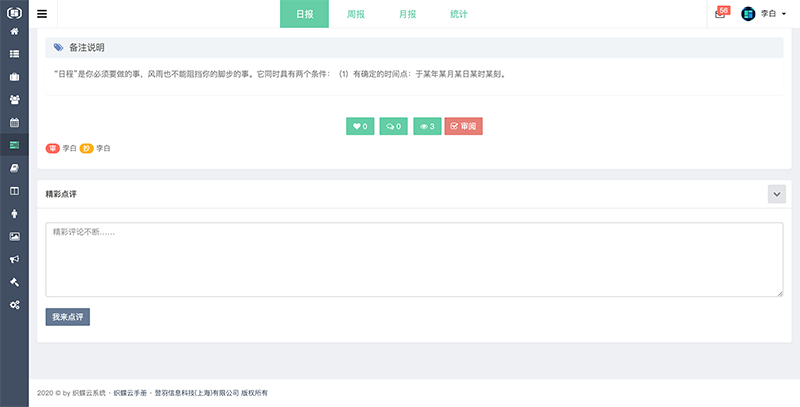Open the calendar icon in sidebar
This screenshot has height=407, width=800.
(14, 122)
